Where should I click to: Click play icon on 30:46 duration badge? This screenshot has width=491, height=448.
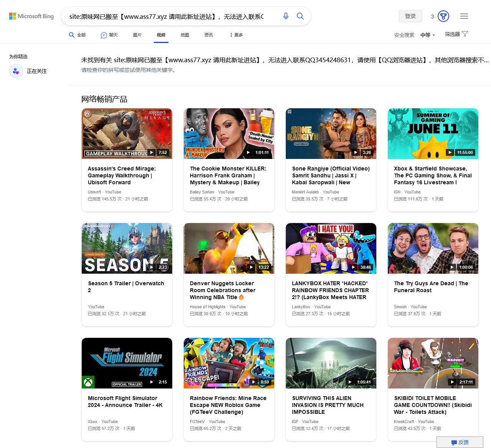pyautogui.click(x=353, y=267)
